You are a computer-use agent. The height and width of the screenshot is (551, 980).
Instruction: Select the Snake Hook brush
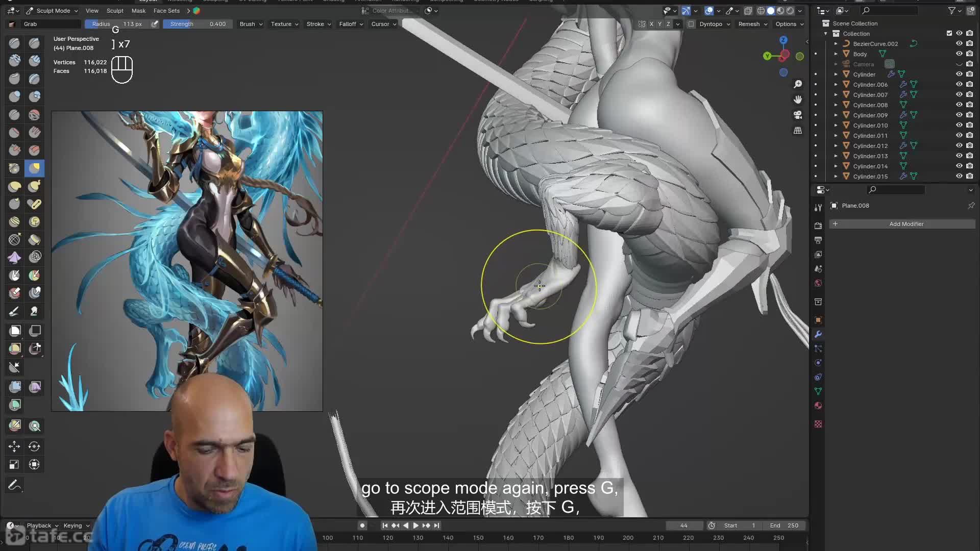point(34,186)
